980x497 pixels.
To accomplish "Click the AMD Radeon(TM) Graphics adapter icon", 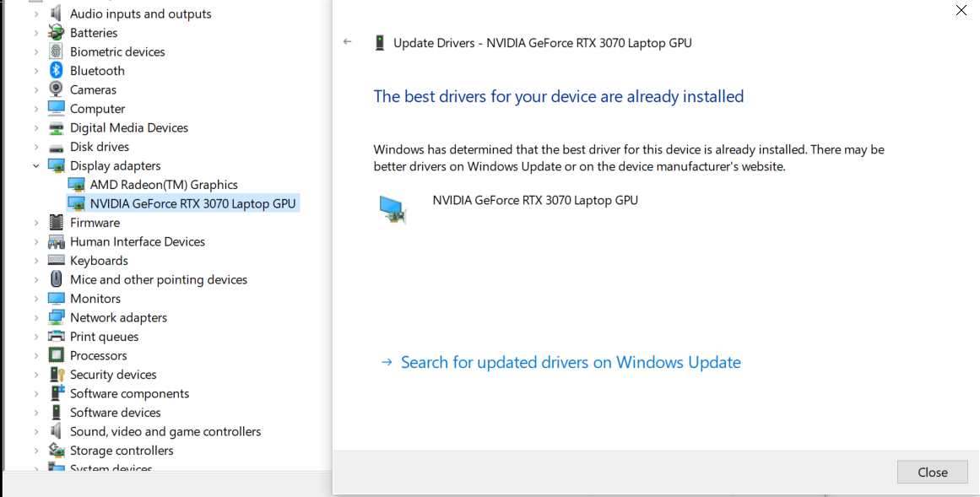I will click(x=76, y=185).
